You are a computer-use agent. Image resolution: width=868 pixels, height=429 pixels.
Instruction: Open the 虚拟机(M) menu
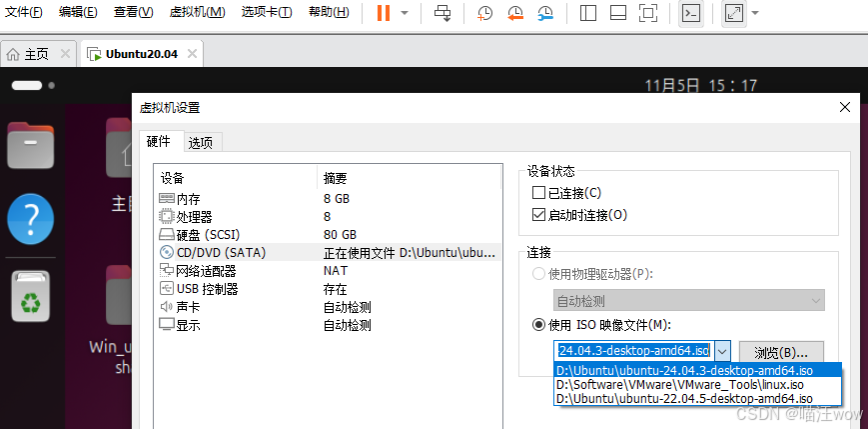click(x=197, y=12)
